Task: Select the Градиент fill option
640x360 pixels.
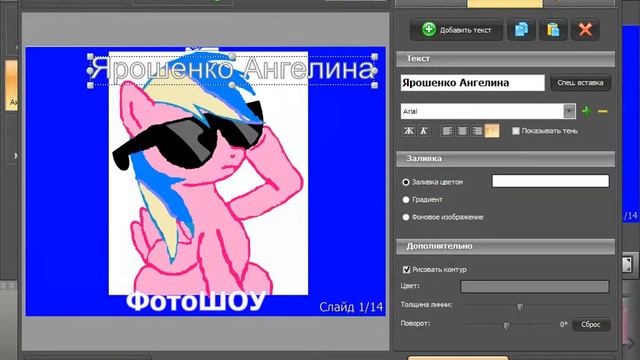Action: pyautogui.click(x=405, y=200)
